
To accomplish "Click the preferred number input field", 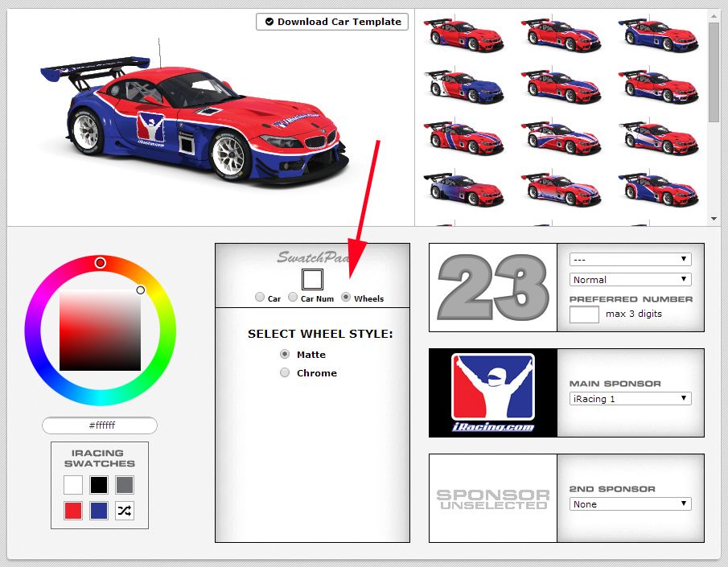I will pyautogui.click(x=584, y=314).
